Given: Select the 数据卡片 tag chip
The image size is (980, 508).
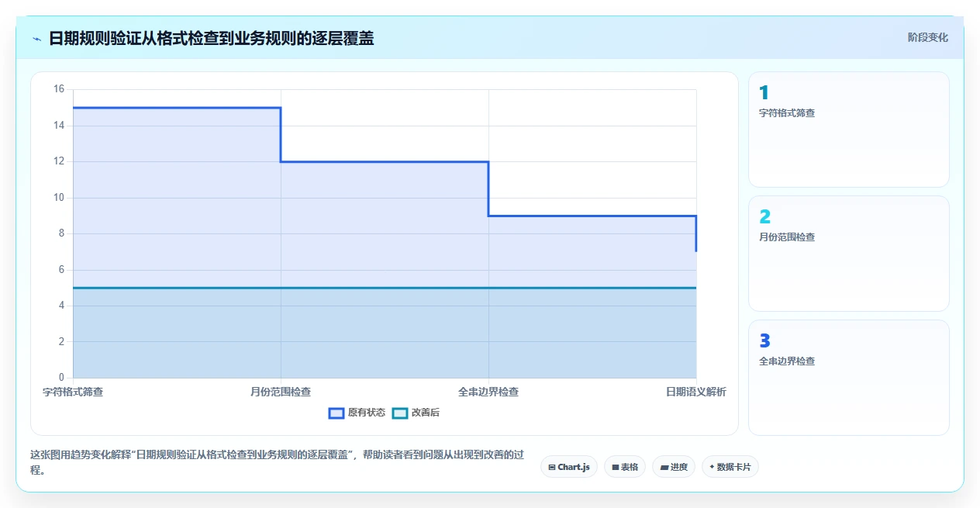Looking at the screenshot, I should tap(730, 467).
